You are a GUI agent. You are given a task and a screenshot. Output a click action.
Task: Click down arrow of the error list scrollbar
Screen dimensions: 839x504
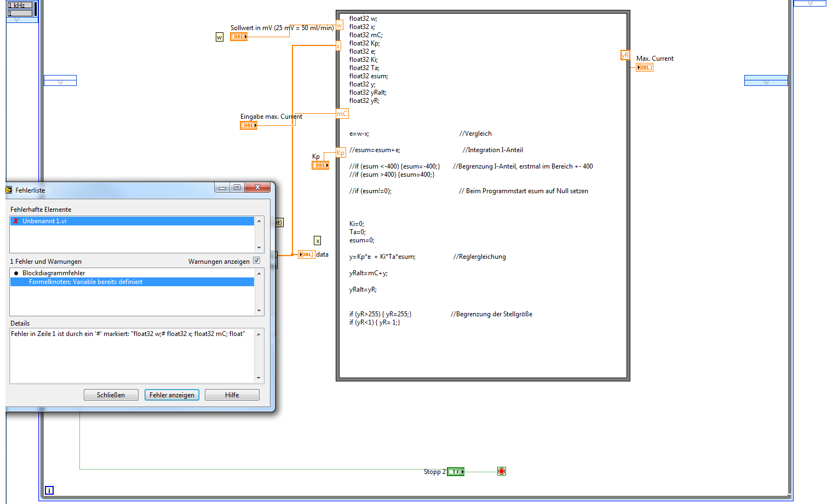coord(259,311)
